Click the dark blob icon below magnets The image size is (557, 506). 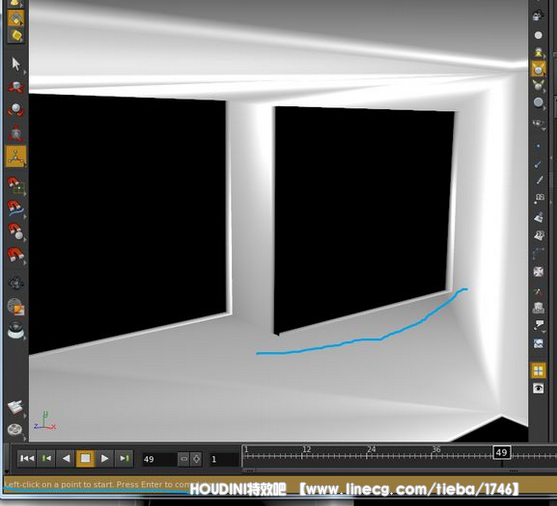pyautogui.click(x=16, y=283)
